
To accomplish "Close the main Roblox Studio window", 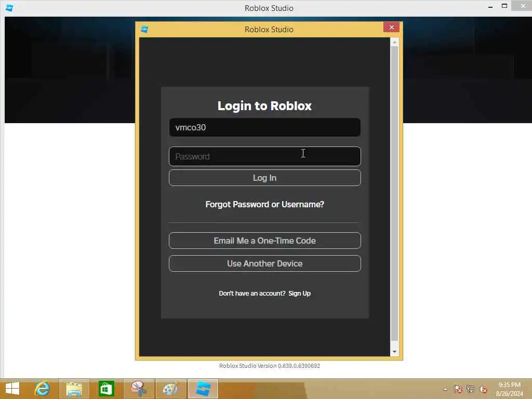I will click(x=523, y=6).
